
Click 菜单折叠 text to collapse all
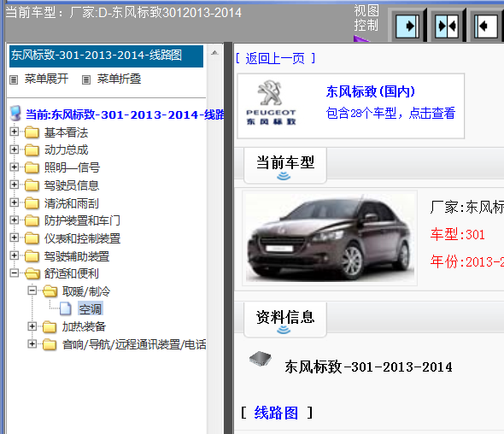click(x=119, y=79)
